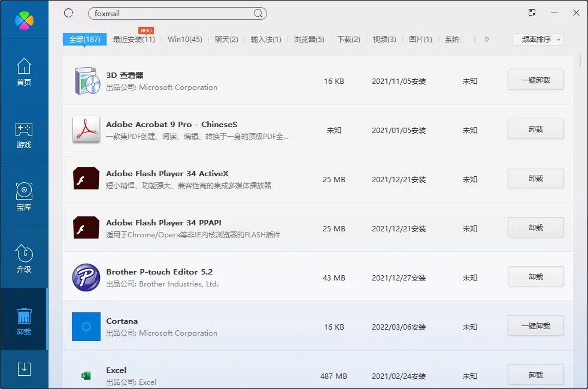
Task: Switch to 图片(1) tab
Action: (420, 40)
